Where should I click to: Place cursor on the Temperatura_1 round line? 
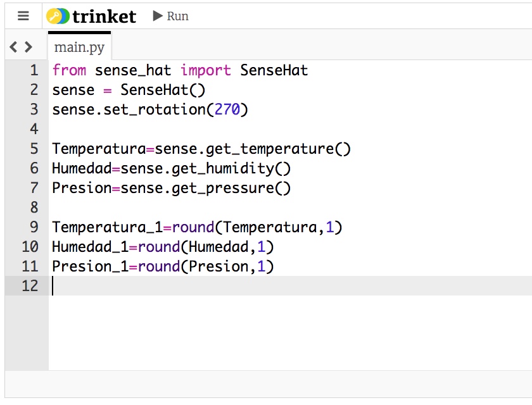(x=197, y=227)
